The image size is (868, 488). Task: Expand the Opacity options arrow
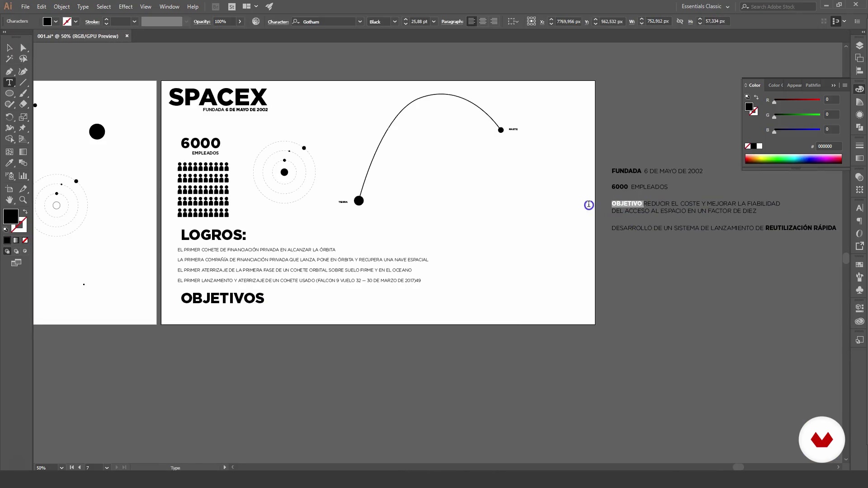pos(240,21)
